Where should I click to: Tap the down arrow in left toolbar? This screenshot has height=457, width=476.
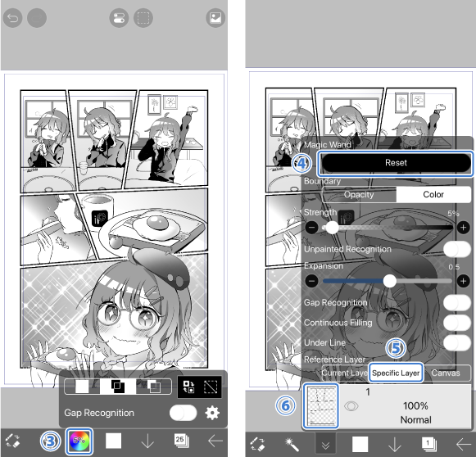147,441
